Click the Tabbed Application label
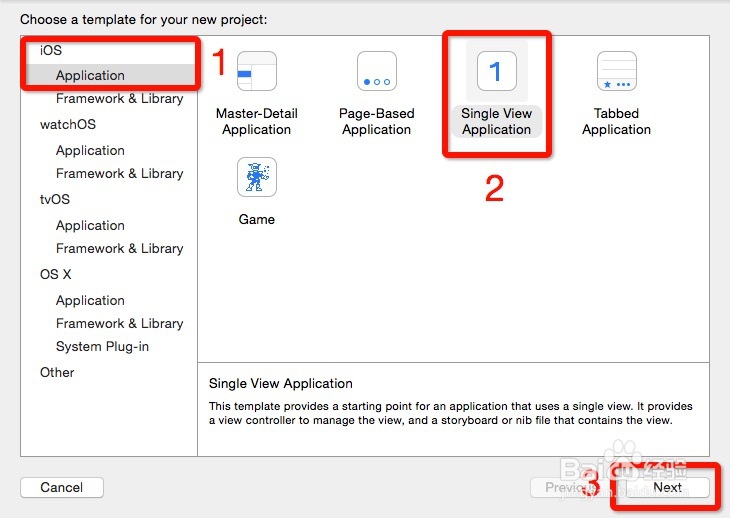Screen dimensions: 730x518 (616, 121)
